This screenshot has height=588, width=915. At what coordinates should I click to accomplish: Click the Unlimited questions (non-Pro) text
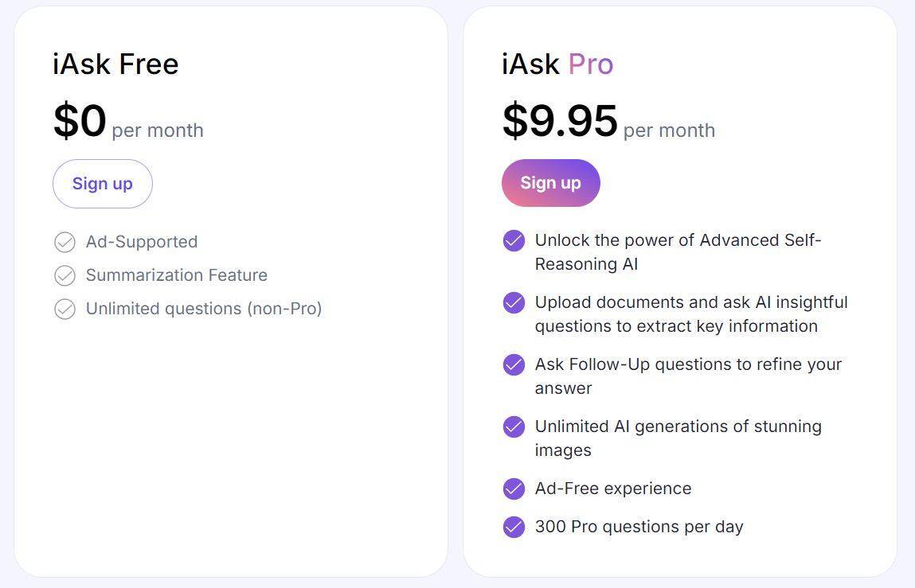pos(204,309)
